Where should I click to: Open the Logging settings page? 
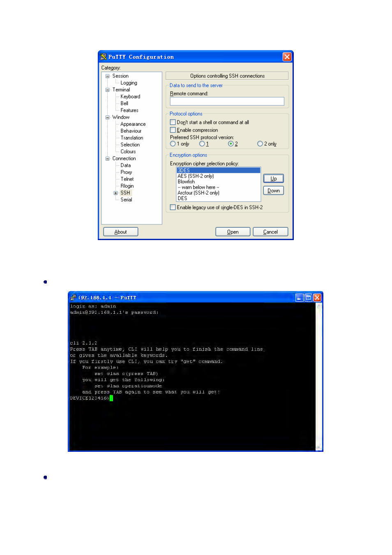coord(129,83)
